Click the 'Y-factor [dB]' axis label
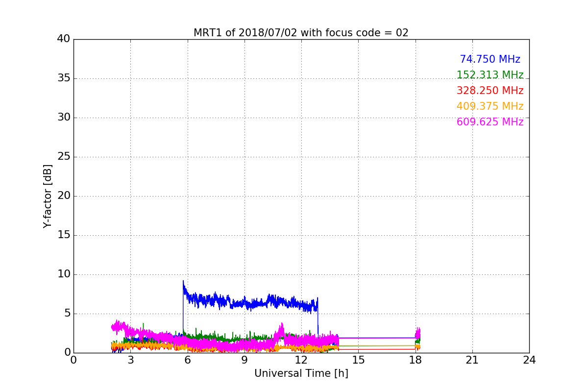The height and width of the screenshot is (392, 588). pos(48,196)
